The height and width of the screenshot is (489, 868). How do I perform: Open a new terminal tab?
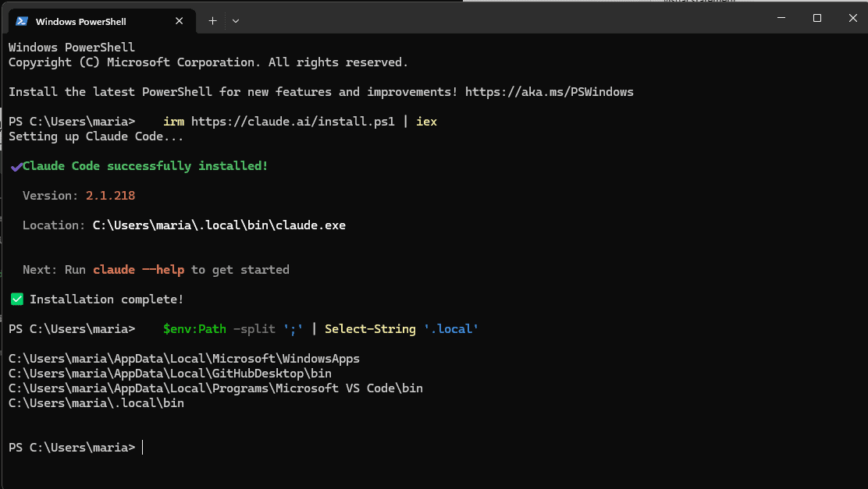[x=212, y=21]
